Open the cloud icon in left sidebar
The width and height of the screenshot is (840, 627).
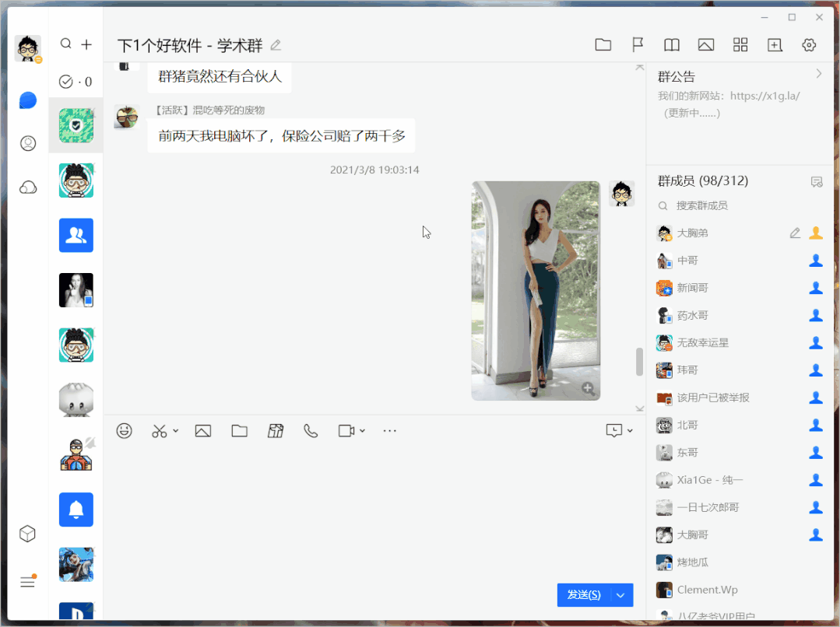click(x=28, y=187)
